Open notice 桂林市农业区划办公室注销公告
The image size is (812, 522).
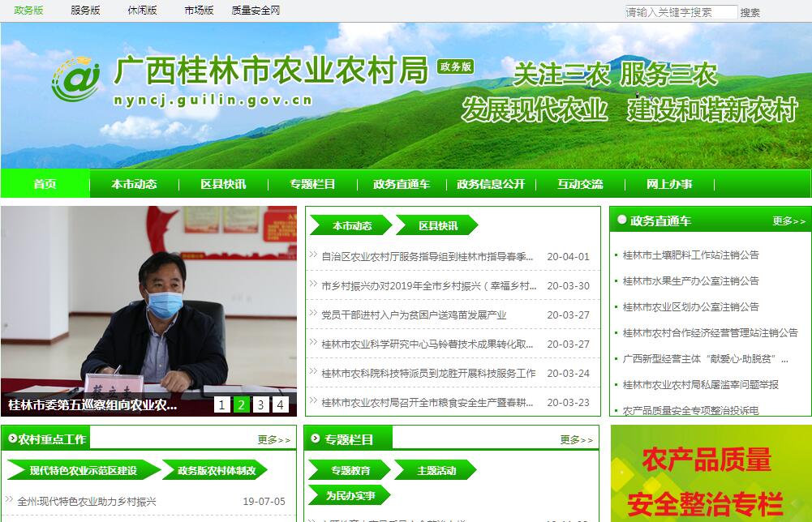coord(691,306)
